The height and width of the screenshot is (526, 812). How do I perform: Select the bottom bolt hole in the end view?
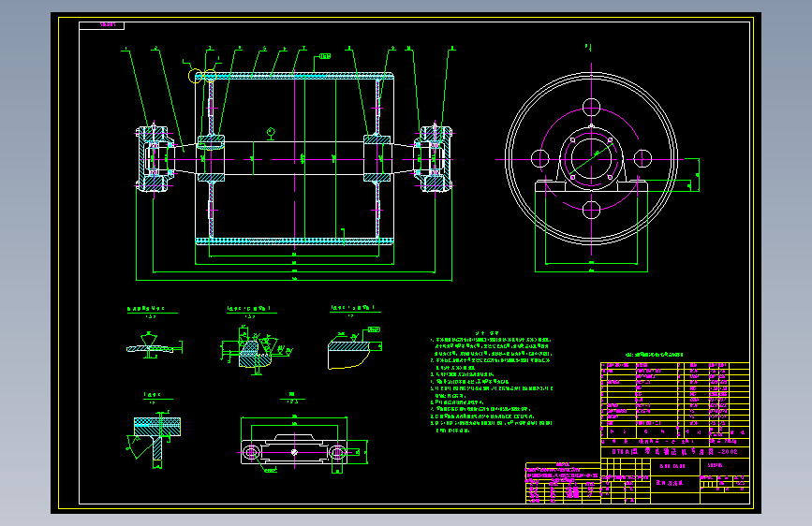591,211
